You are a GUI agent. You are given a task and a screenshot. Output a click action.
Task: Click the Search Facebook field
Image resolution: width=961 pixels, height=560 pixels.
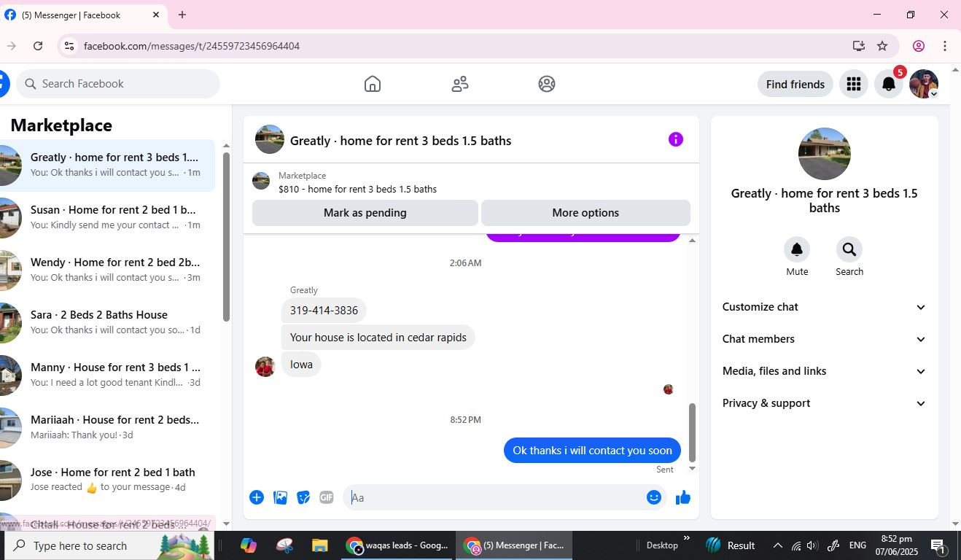point(118,84)
